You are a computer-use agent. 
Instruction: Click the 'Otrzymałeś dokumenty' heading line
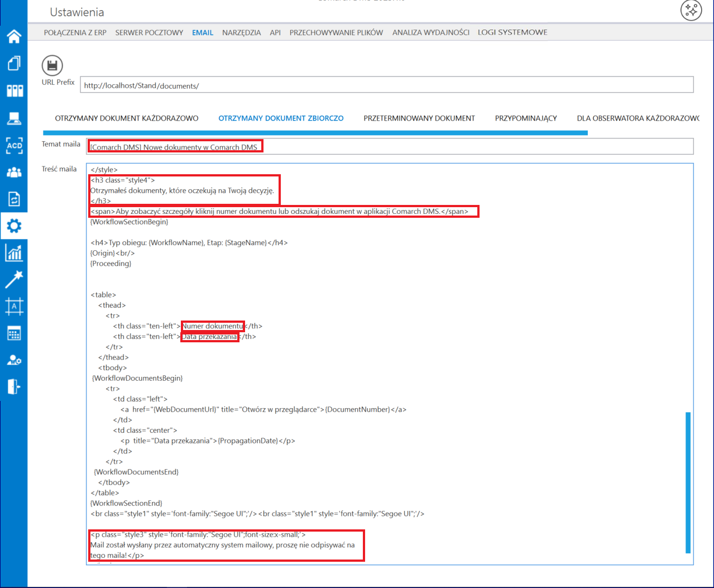[x=182, y=190]
